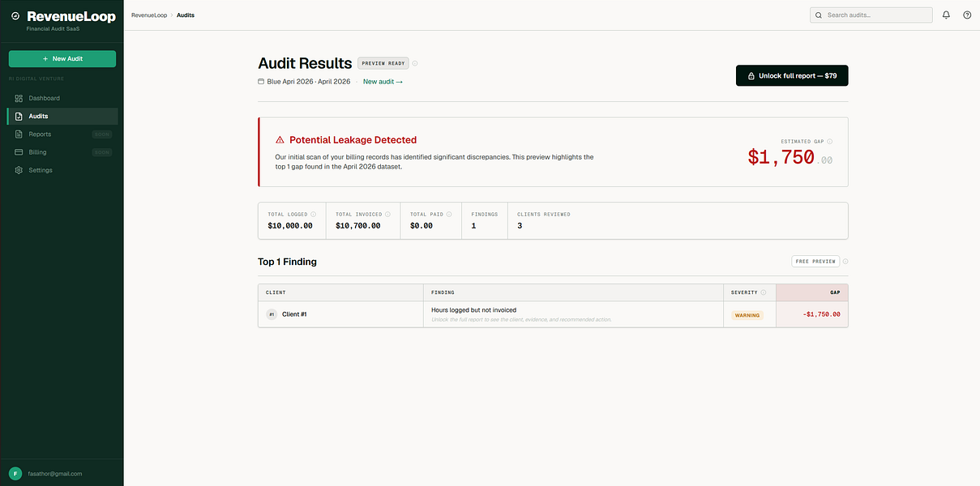Click the calendar icon near Blue Apri 2026
This screenshot has height=486, width=980.
tap(261, 82)
